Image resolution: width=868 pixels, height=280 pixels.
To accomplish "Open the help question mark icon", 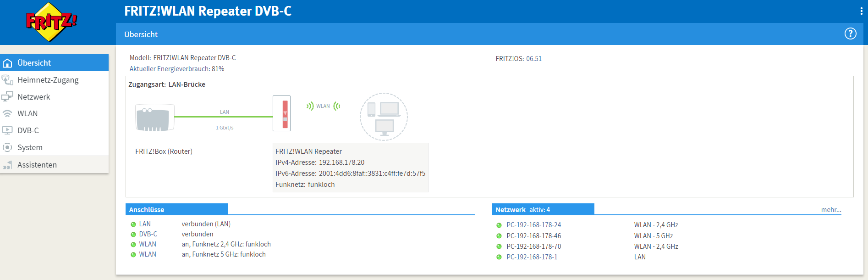I will click(x=850, y=34).
